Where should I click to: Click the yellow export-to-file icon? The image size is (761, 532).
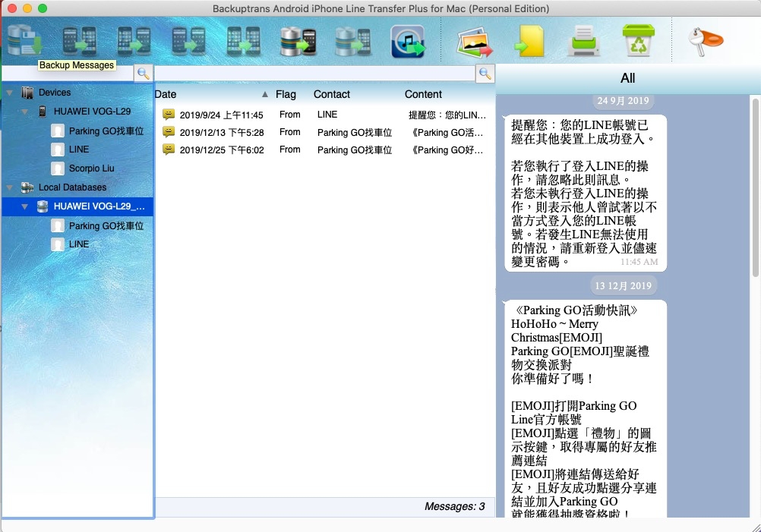pyautogui.click(x=529, y=42)
